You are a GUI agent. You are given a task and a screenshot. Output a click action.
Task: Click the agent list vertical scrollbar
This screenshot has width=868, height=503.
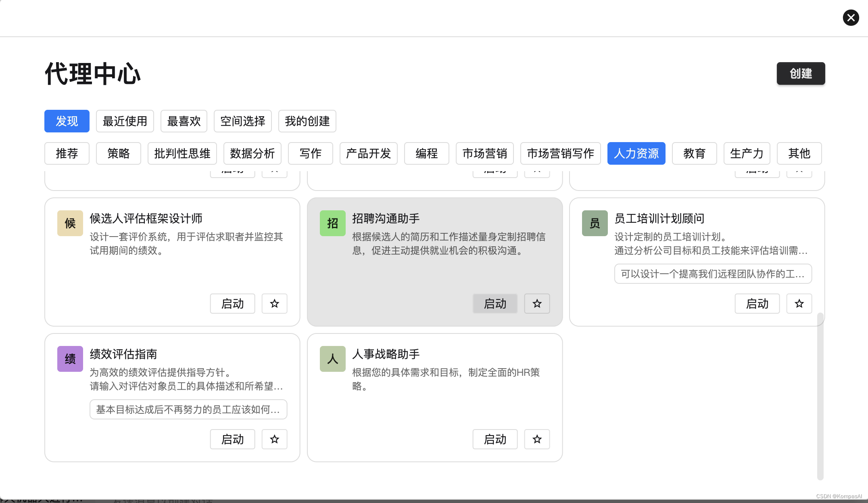click(820, 396)
